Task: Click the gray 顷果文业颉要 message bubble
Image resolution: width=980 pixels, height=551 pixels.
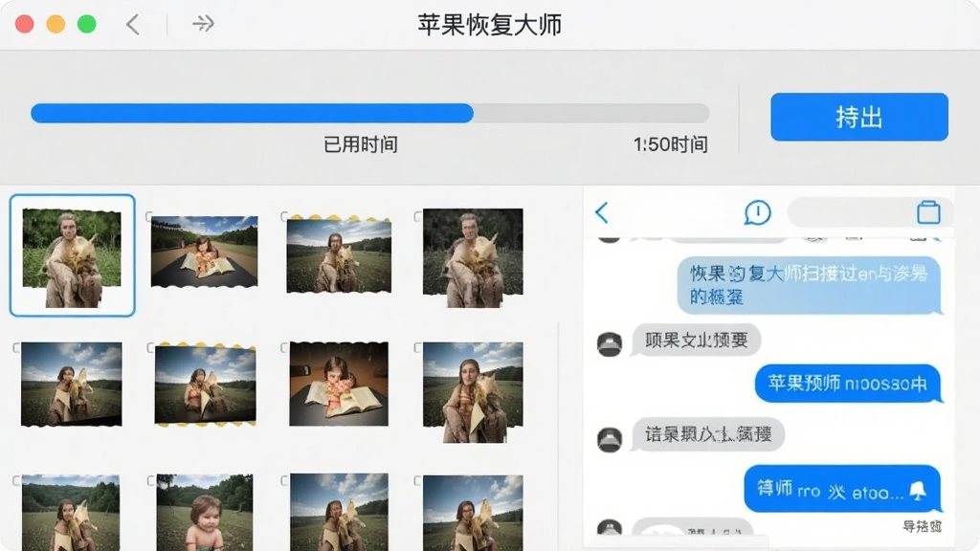Action: (x=696, y=340)
